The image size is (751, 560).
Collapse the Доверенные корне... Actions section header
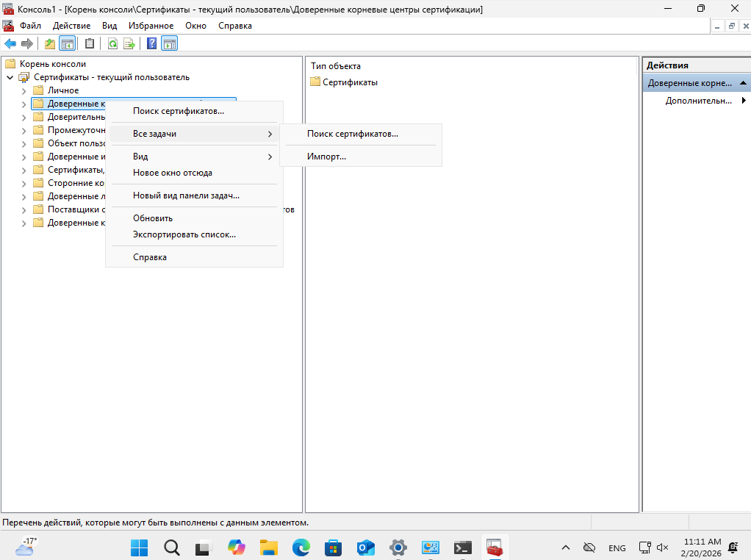point(743,83)
